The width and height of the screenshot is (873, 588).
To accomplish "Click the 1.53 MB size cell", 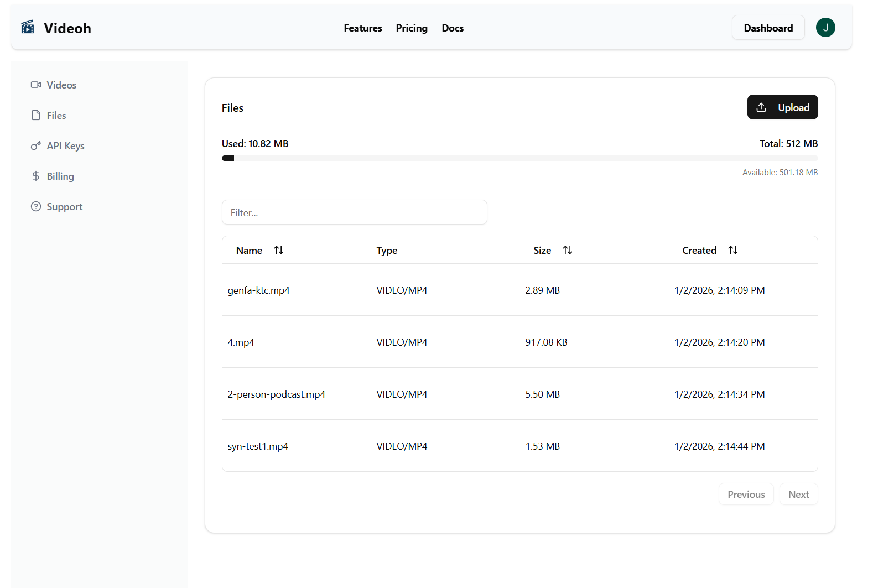I will (x=542, y=446).
